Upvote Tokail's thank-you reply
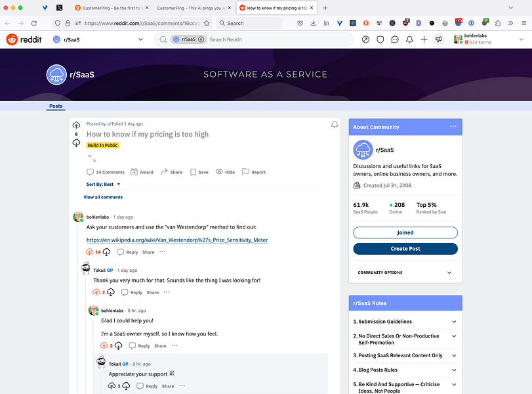This screenshot has height=394, width=532. pos(98,292)
